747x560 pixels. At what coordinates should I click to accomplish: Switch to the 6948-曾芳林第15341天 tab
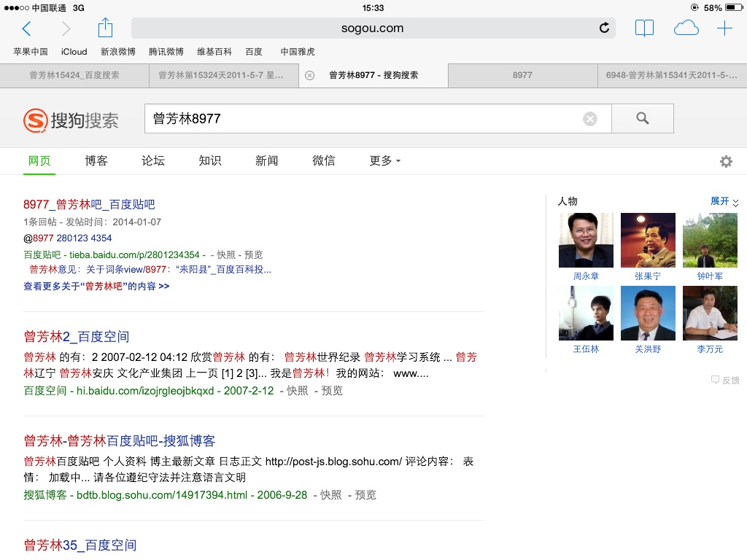coord(672,75)
